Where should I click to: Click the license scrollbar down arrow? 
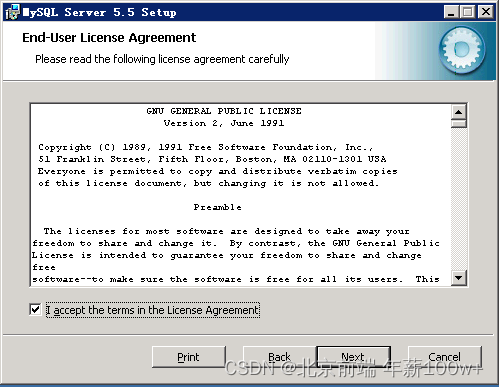(459, 278)
